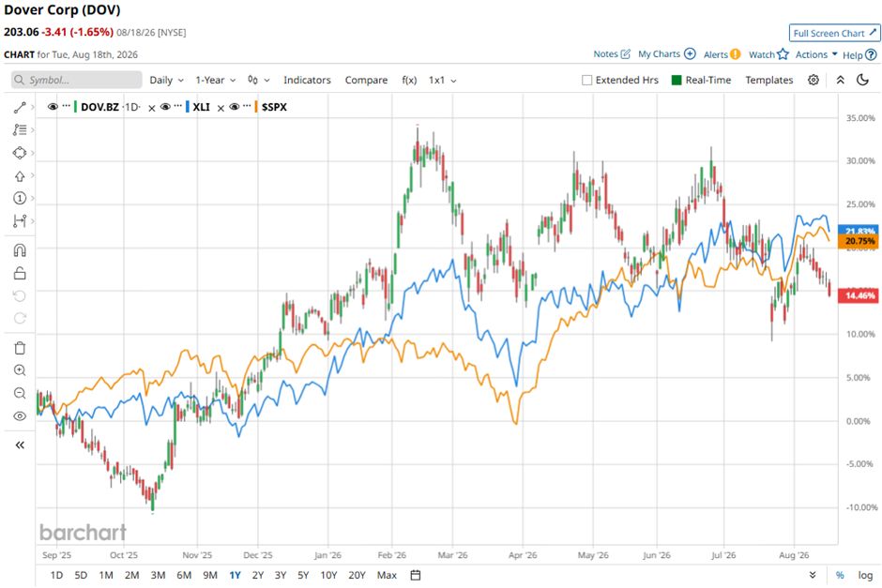
Task: Click the 21.83% XLI price label
Action: point(859,231)
